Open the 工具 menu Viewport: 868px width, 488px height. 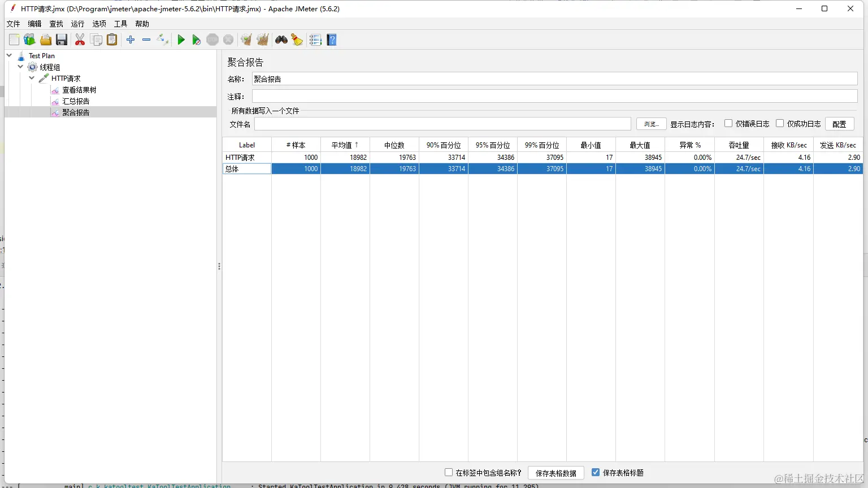tap(121, 24)
